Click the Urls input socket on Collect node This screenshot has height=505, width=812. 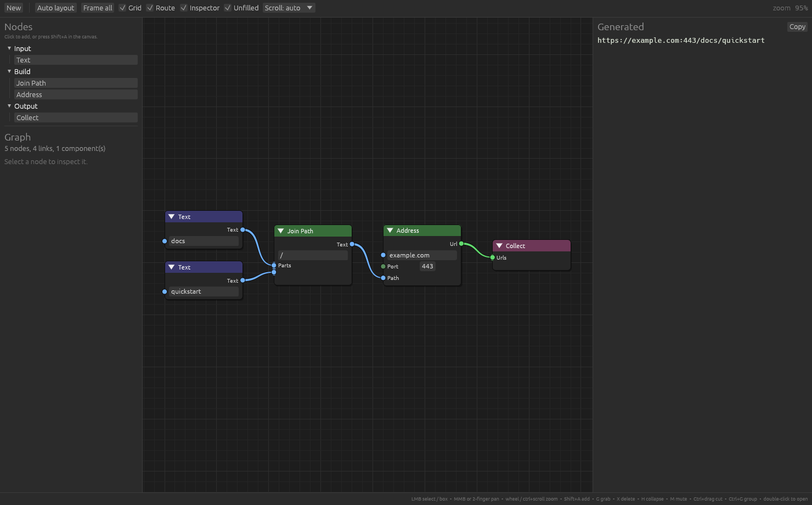pyautogui.click(x=493, y=257)
